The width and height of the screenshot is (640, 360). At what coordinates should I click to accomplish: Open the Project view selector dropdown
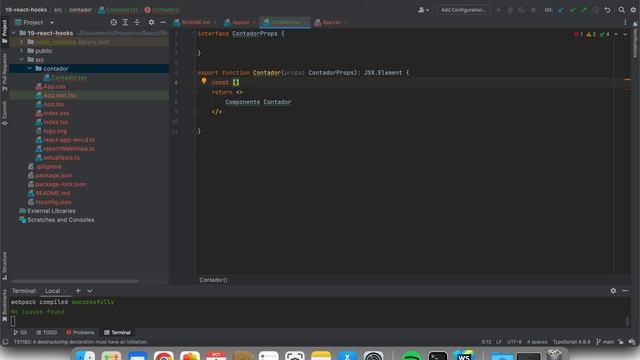52,22
